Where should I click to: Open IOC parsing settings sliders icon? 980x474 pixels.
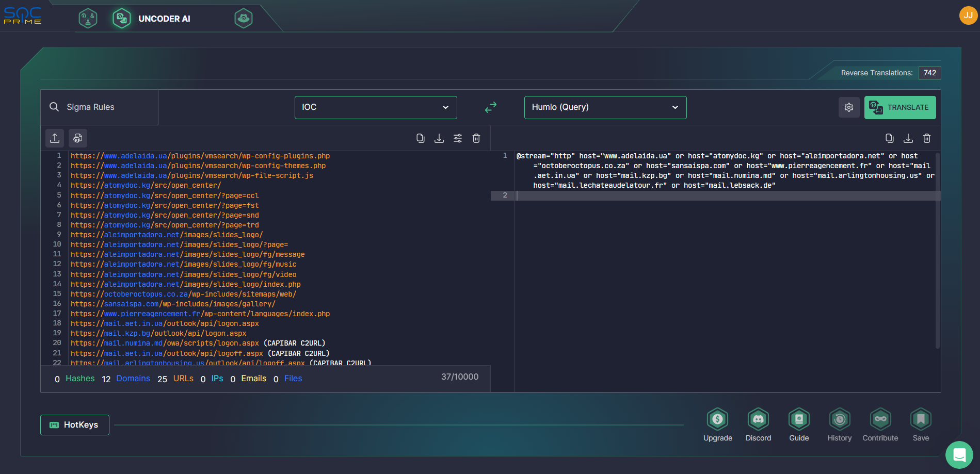(458, 138)
